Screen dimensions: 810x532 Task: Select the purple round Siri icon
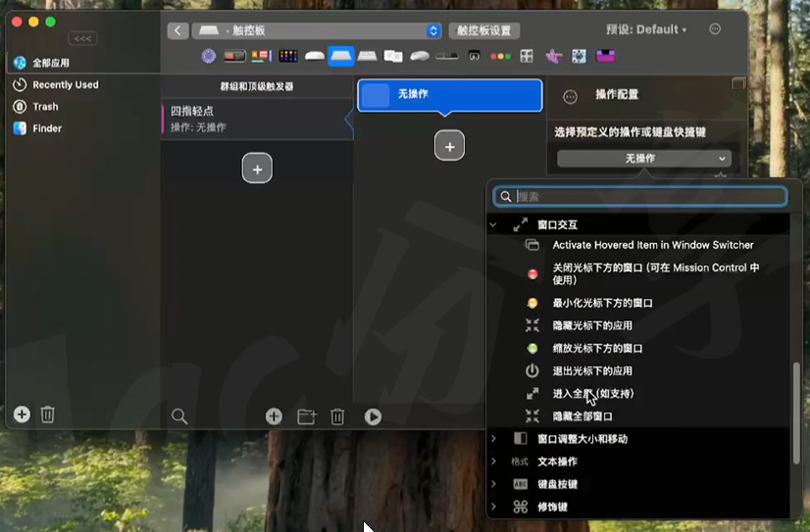coord(209,56)
